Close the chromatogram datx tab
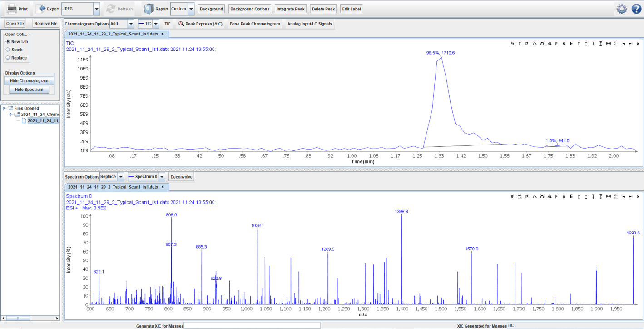This screenshot has height=329, width=644. [163, 34]
